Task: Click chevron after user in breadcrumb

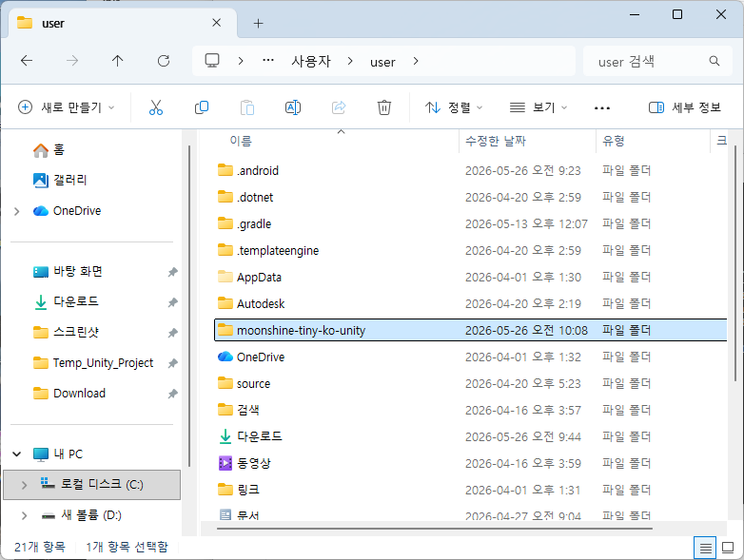Action: coord(416,61)
